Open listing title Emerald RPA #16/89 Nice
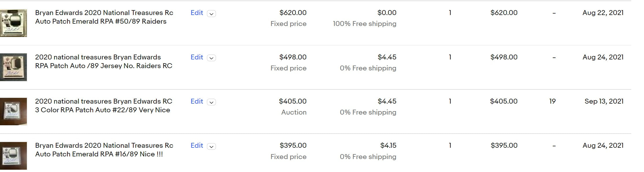Screen dimensions: 644x172 click(x=104, y=150)
